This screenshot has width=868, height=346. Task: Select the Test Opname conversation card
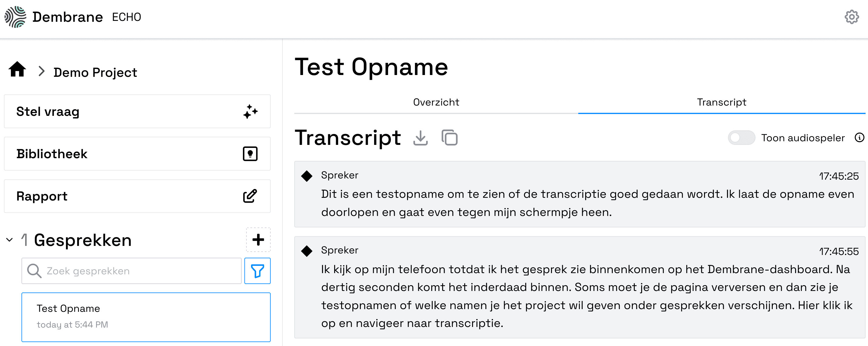point(146,317)
